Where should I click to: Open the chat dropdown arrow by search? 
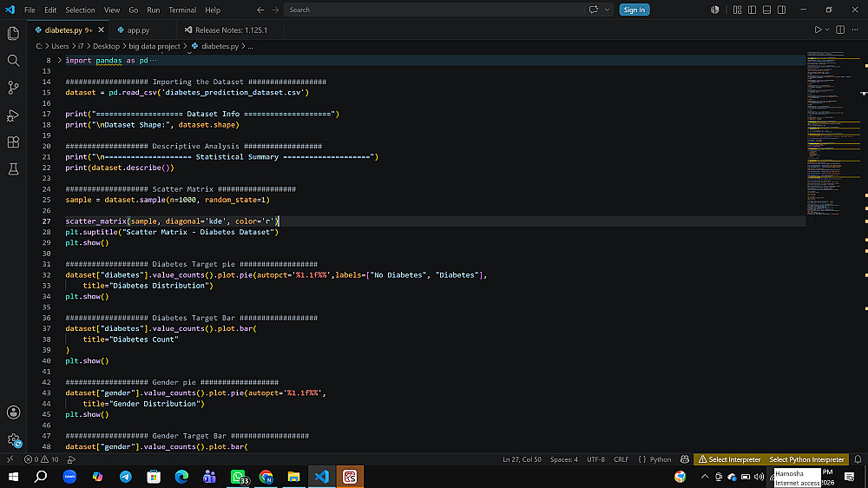point(607,10)
